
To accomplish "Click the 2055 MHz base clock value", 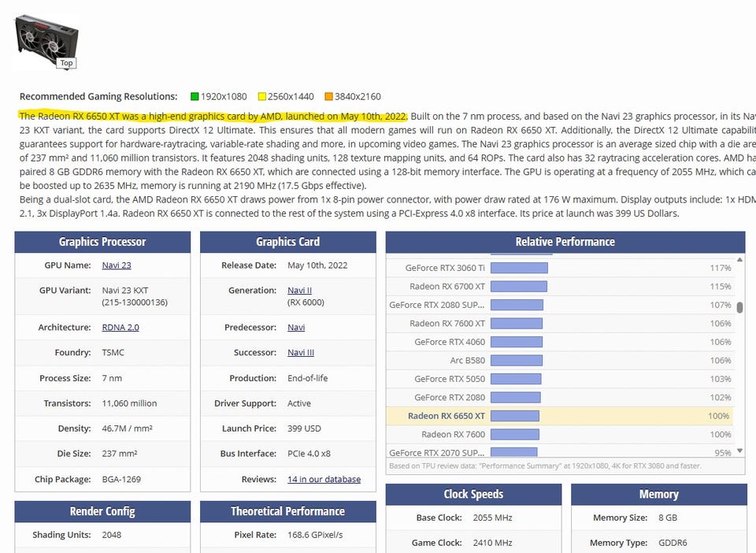I will pos(492,518).
